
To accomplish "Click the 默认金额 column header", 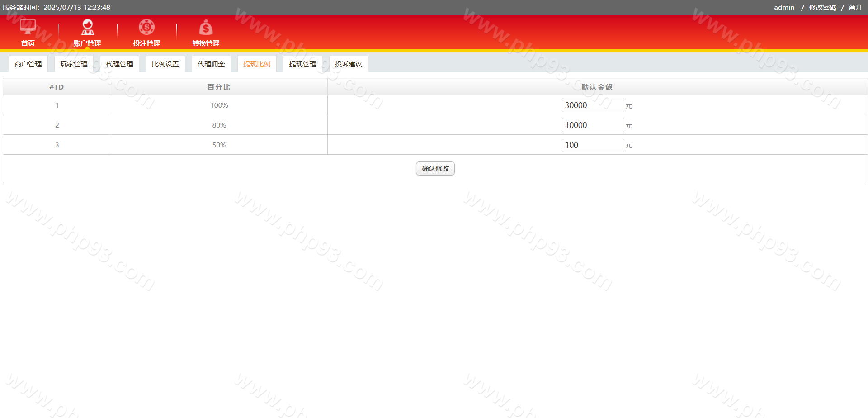I will pyautogui.click(x=597, y=87).
